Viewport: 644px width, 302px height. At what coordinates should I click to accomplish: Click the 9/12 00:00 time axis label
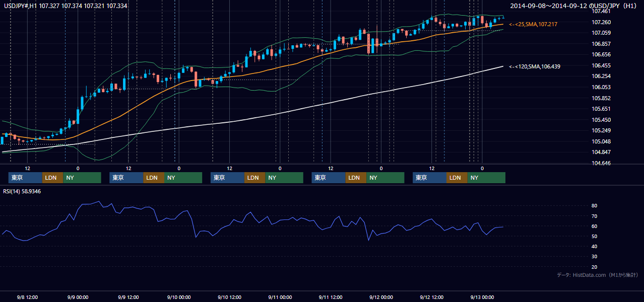(x=381, y=297)
